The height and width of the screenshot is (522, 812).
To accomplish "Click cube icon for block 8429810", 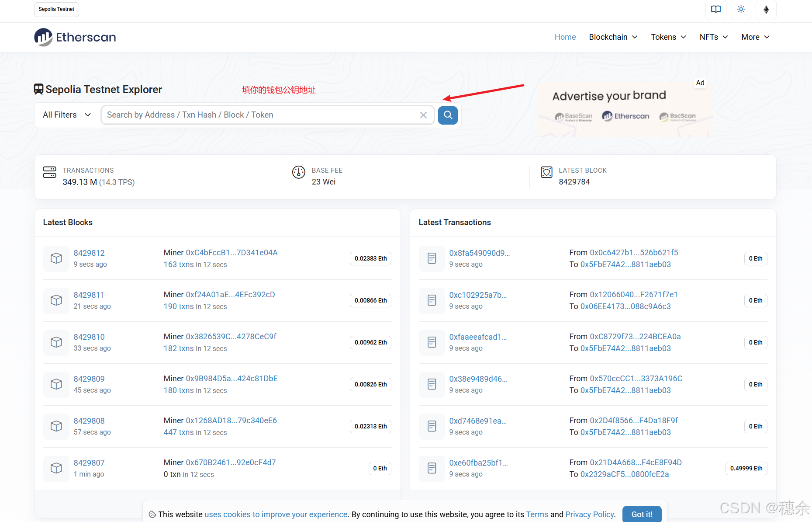I will click(56, 342).
